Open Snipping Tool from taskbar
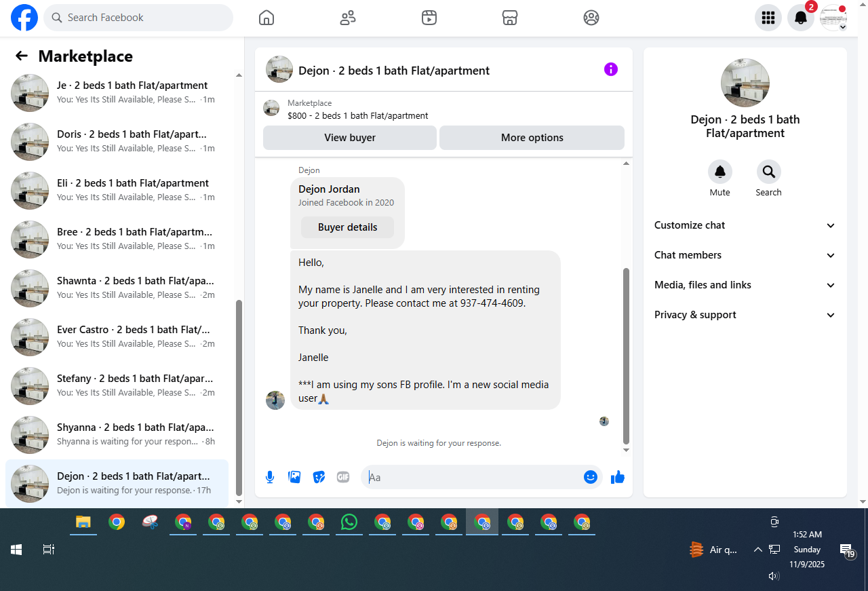Image resolution: width=868 pixels, height=591 pixels. click(x=150, y=522)
